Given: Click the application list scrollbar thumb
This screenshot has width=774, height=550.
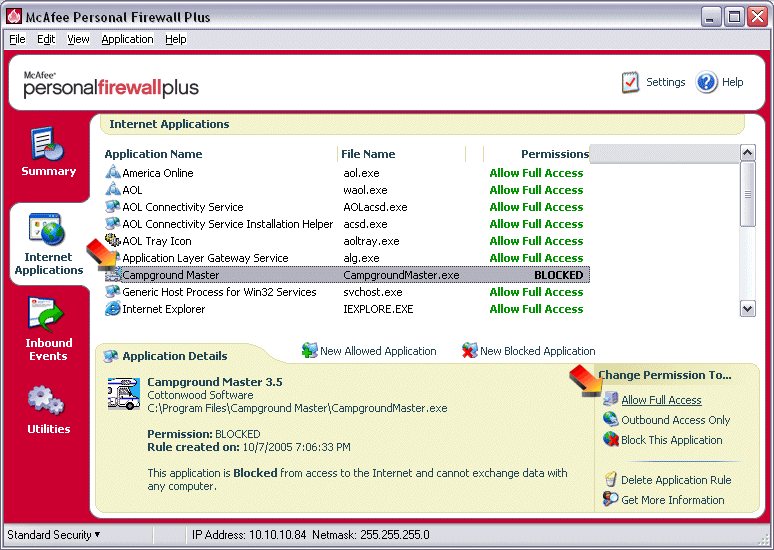Looking at the screenshot, I should click(x=747, y=194).
